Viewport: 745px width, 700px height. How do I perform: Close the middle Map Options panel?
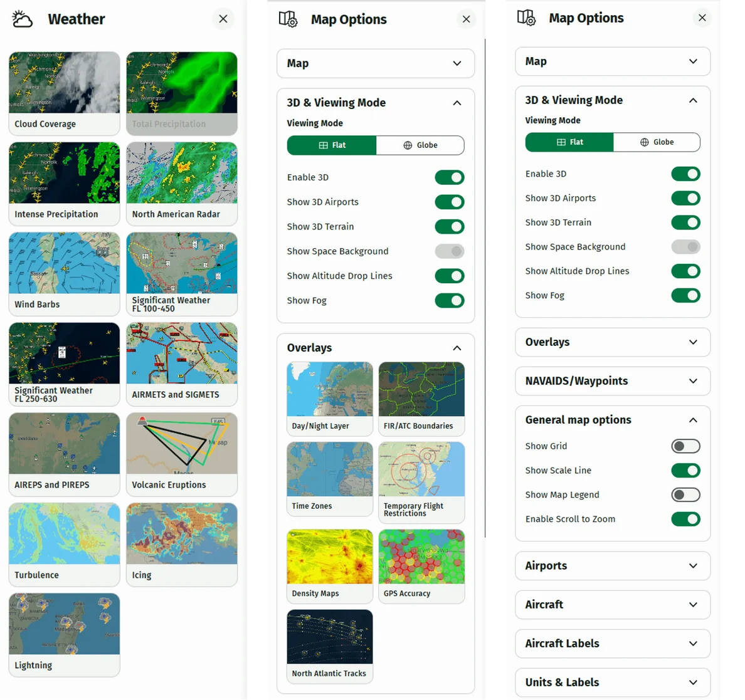[x=466, y=19]
